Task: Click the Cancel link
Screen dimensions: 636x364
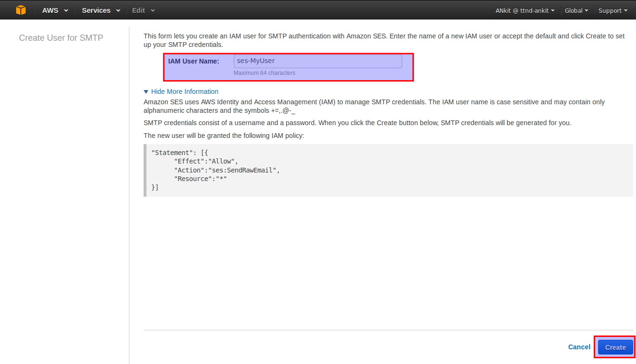Action: point(579,347)
